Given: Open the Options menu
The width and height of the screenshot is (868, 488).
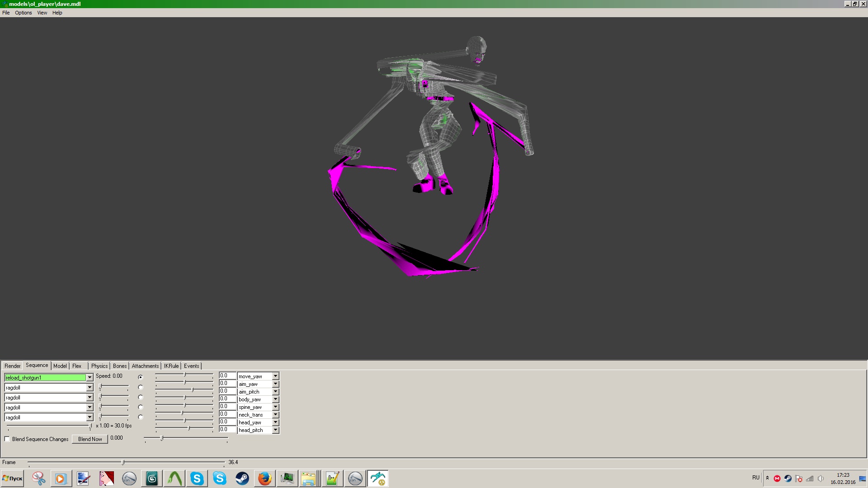Looking at the screenshot, I should (x=23, y=13).
